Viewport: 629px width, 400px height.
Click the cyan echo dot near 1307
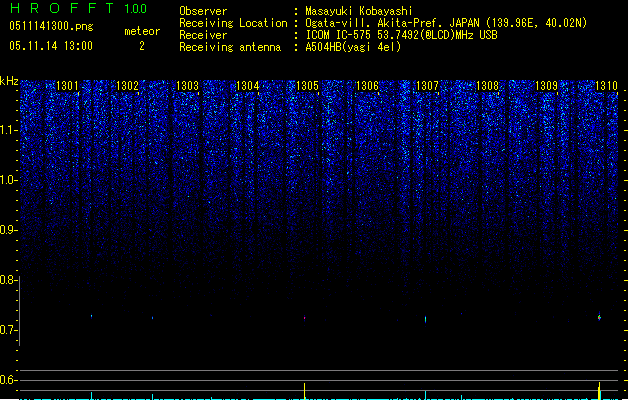426,320
